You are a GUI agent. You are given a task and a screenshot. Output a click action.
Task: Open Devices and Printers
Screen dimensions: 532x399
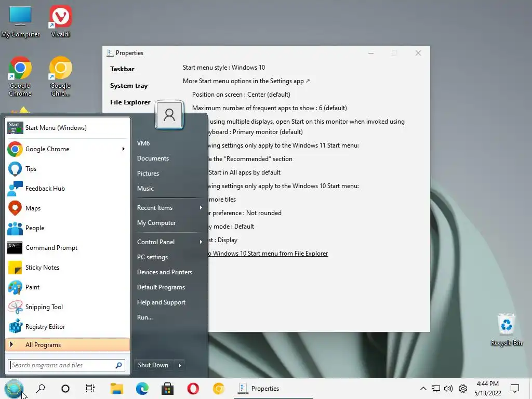click(x=165, y=272)
